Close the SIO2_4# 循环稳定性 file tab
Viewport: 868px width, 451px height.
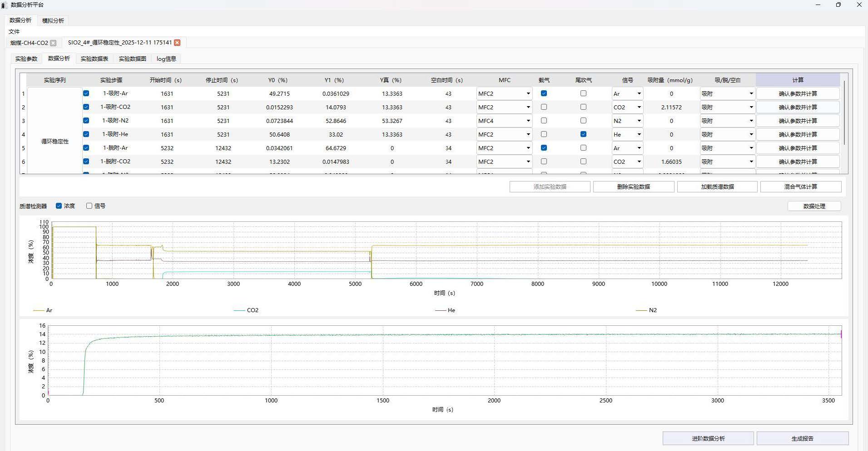[x=177, y=43]
